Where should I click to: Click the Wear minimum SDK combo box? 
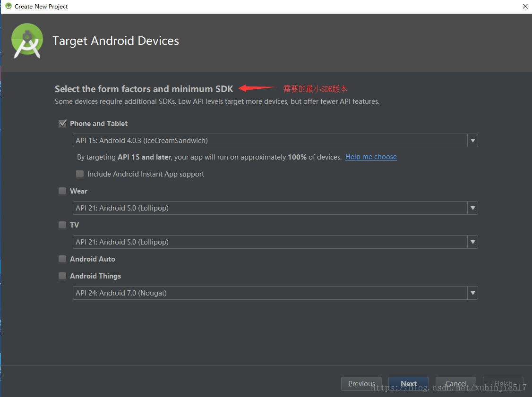coord(275,208)
